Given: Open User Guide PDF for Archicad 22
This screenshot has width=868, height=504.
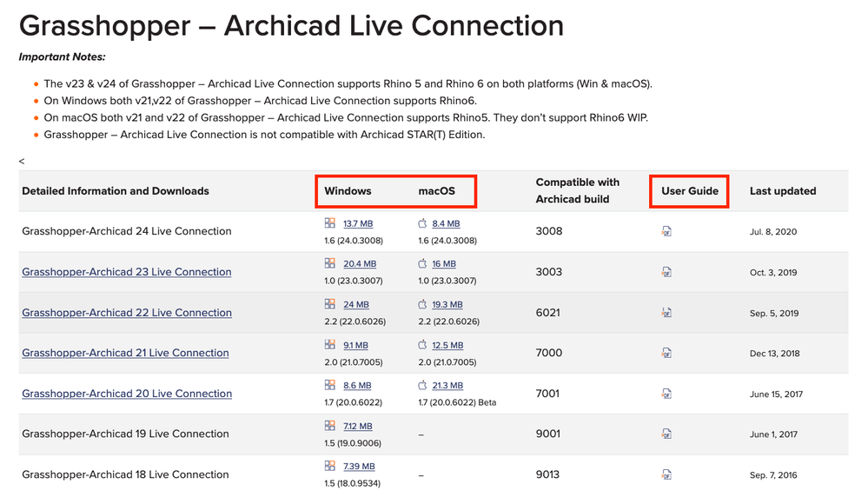Looking at the screenshot, I should [x=666, y=312].
